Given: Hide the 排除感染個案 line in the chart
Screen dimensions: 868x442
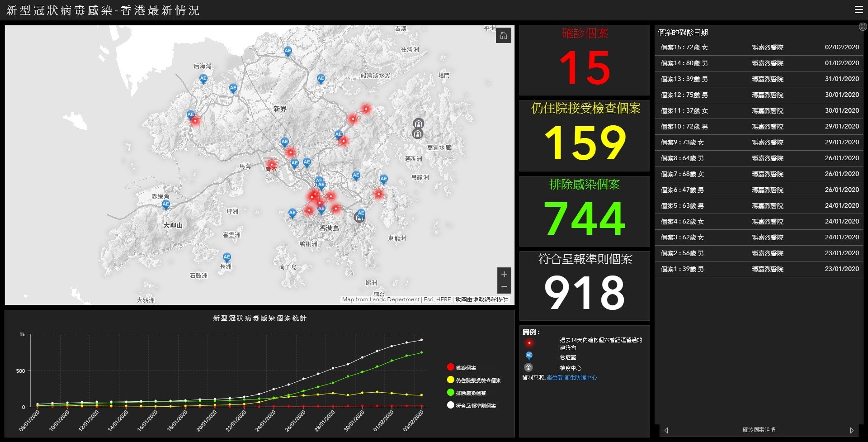Looking at the screenshot, I should pyautogui.click(x=471, y=393).
